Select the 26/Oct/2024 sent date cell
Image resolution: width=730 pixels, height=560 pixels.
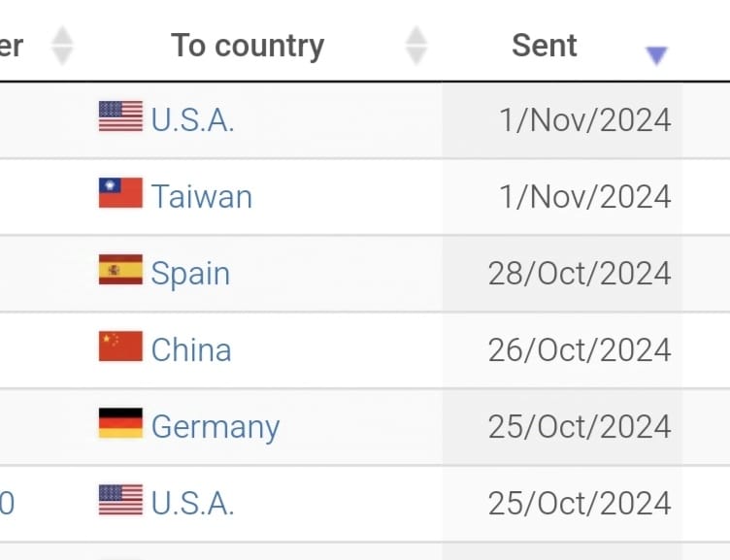pos(562,350)
